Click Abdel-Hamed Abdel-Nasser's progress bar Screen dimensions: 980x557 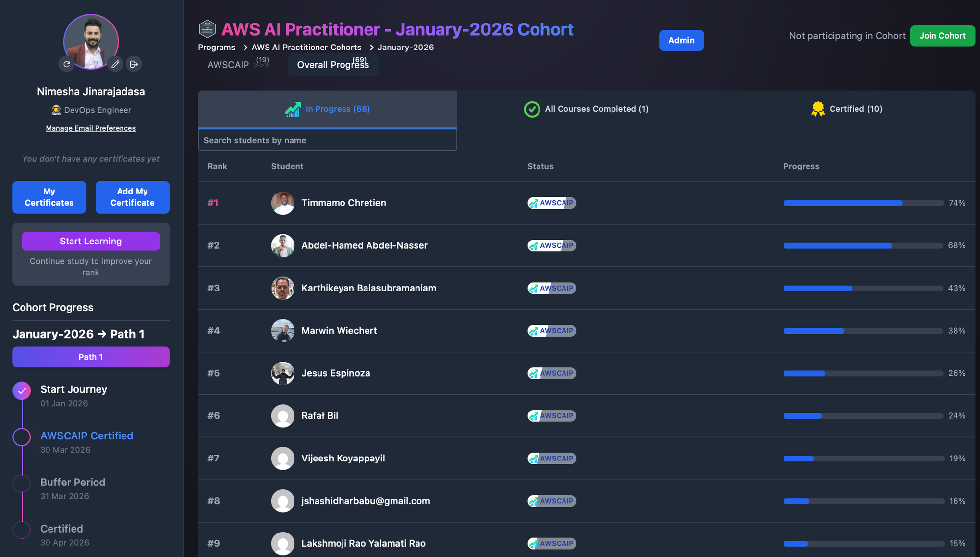tap(862, 246)
